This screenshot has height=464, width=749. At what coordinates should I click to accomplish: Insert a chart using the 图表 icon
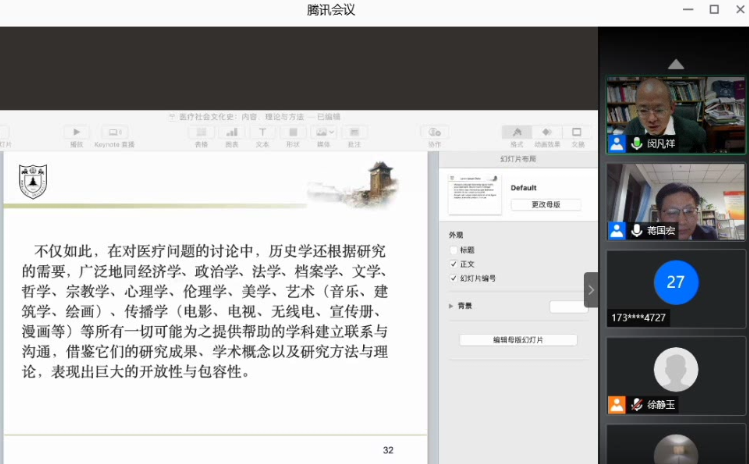pyautogui.click(x=232, y=132)
